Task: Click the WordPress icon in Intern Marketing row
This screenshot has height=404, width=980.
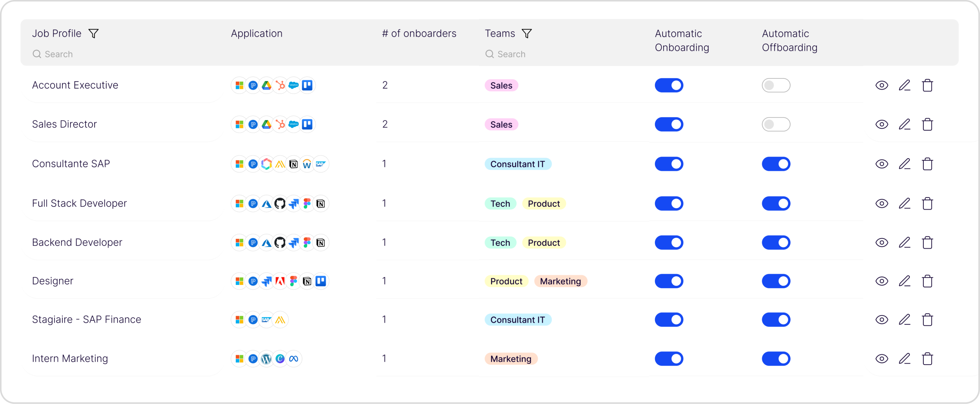Action: click(266, 358)
